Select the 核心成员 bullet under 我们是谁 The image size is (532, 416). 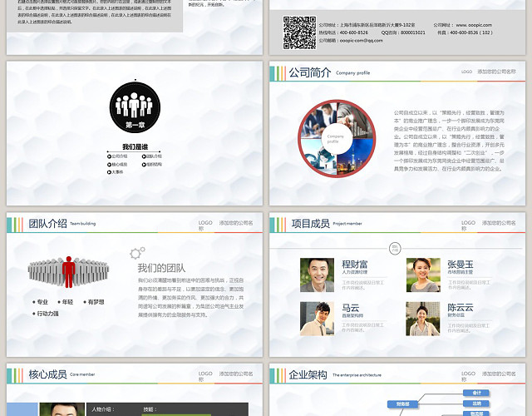pos(117,165)
